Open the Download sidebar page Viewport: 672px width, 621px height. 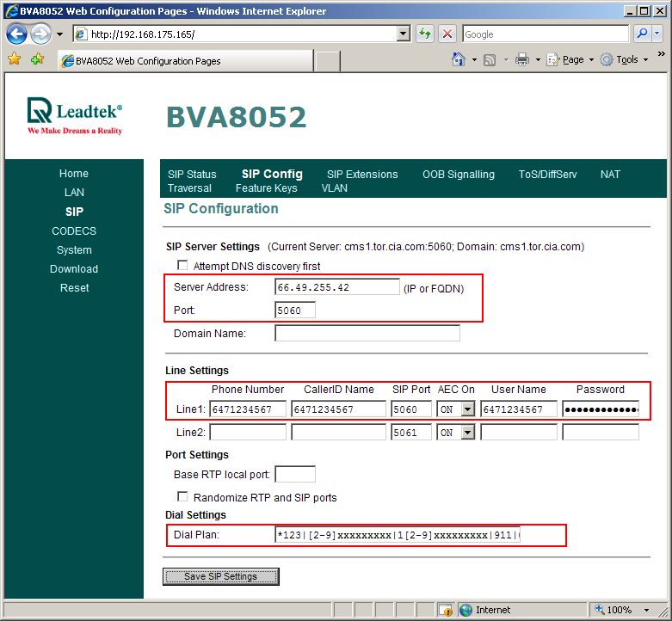coord(74,269)
